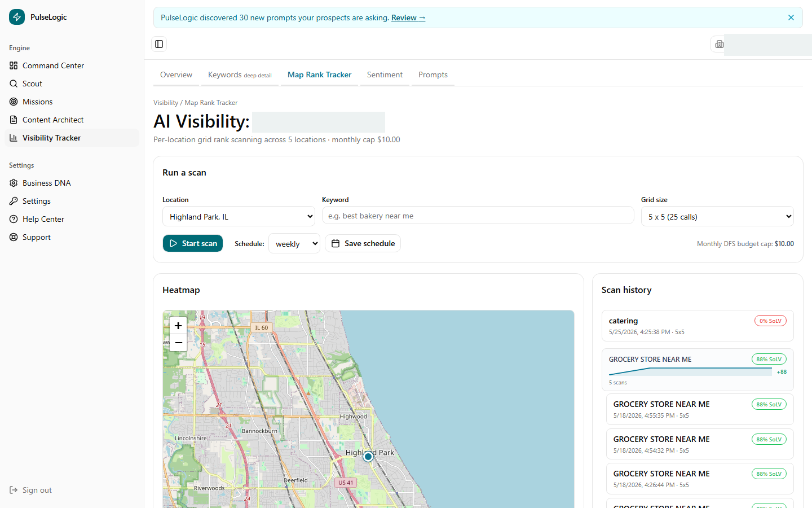This screenshot has width=812, height=508.
Task: Open Scout from sidebar
Action: [x=72, y=84]
